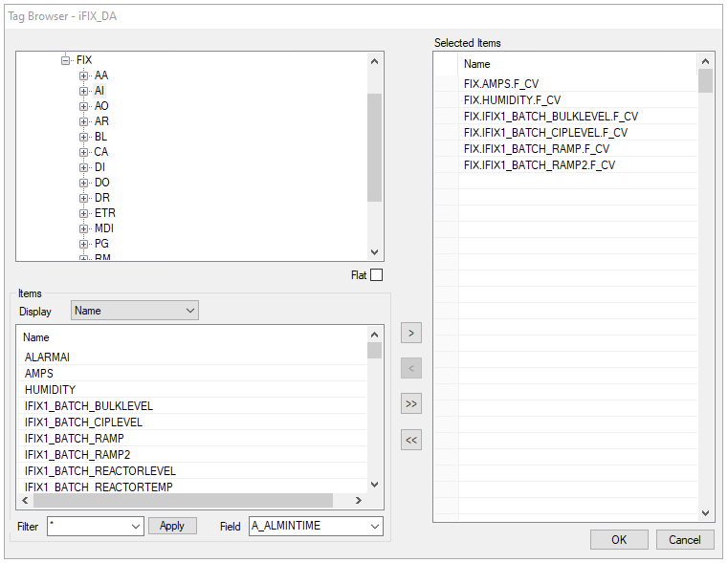Expand the AA tree node
The width and height of the screenshot is (728, 563).
click(83, 76)
